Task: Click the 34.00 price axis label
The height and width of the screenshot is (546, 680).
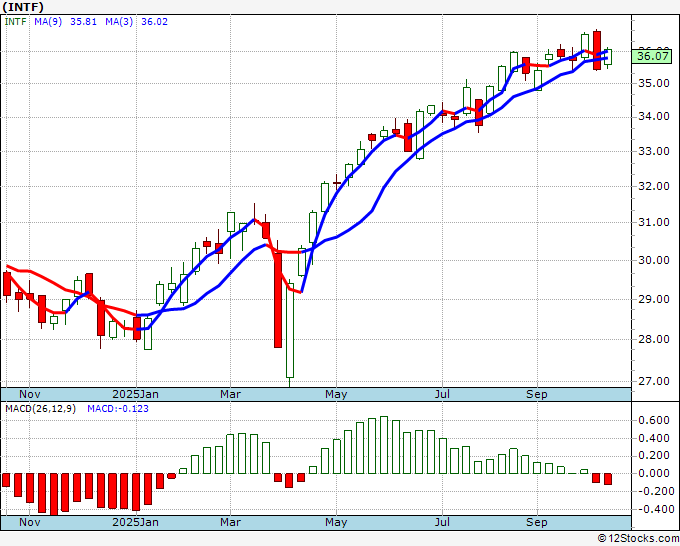Action: pyautogui.click(x=654, y=117)
